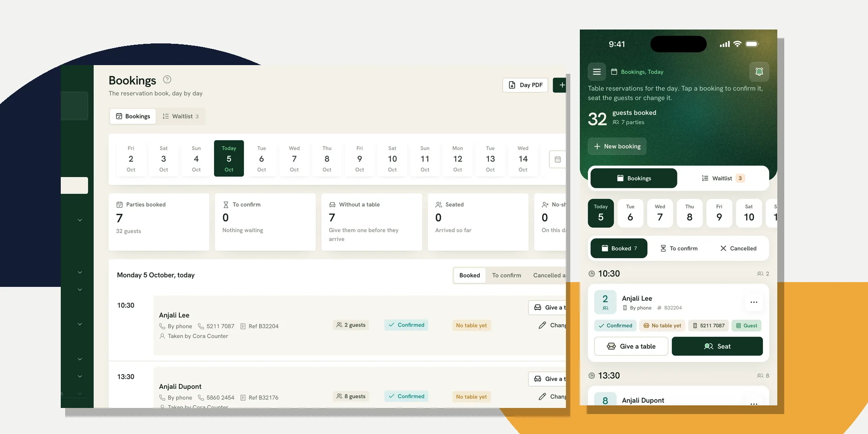Select Sat 10 on mobile date strip

tap(749, 213)
